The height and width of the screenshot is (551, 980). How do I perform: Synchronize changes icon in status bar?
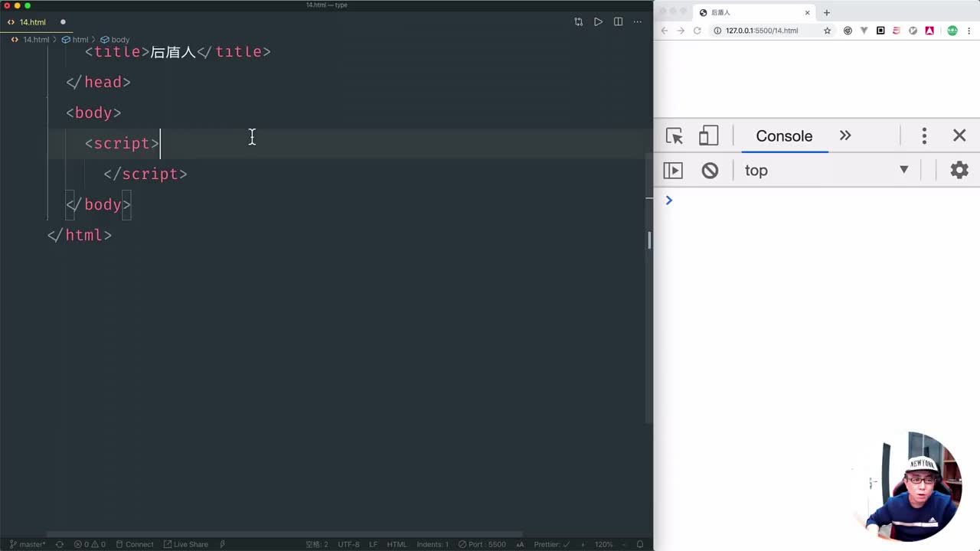[59, 544]
